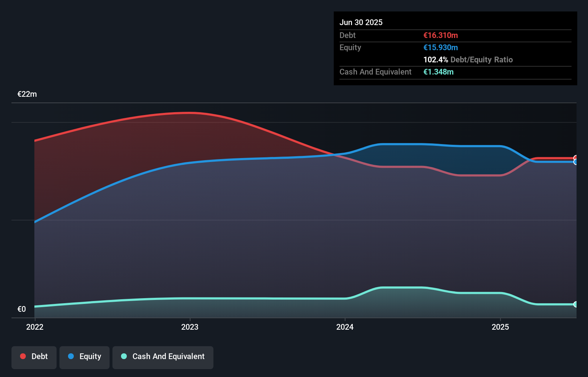The height and width of the screenshot is (377, 588).
Task: Click the blue Equity legend dot
Action: [x=71, y=357]
